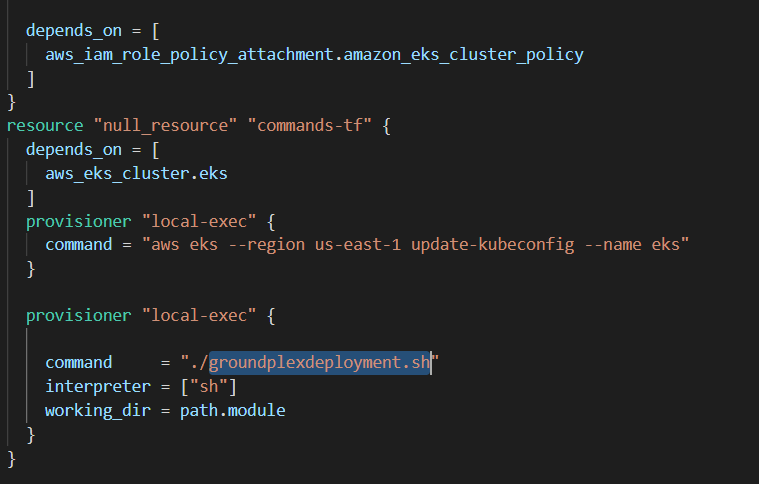Click the resource keyword
This screenshot has width=759, height=484.
45,126
